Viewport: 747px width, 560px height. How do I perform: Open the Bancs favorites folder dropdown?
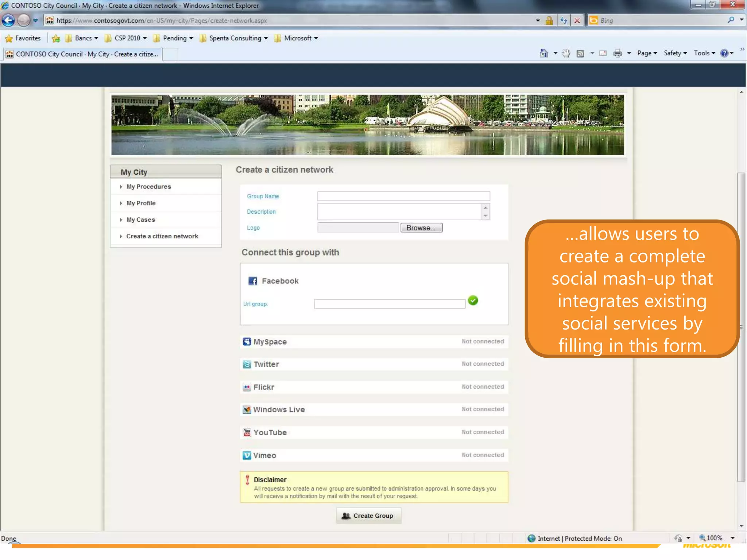tap(82, 38)
